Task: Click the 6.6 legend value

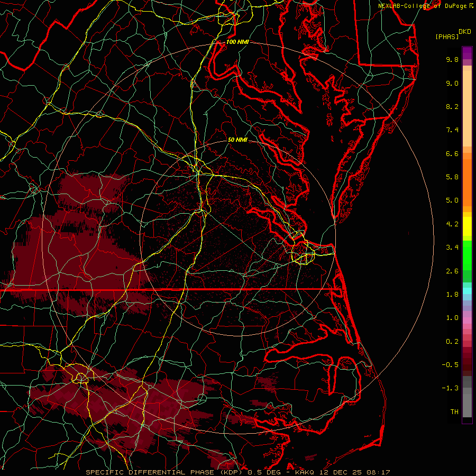Action: (452, 153)
